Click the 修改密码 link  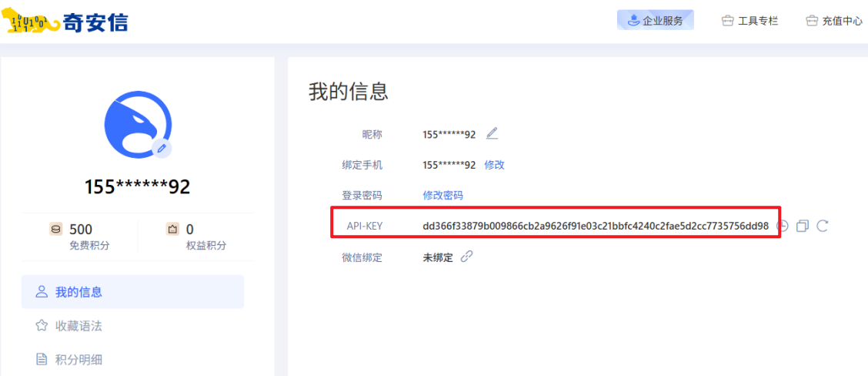[443, 195]
